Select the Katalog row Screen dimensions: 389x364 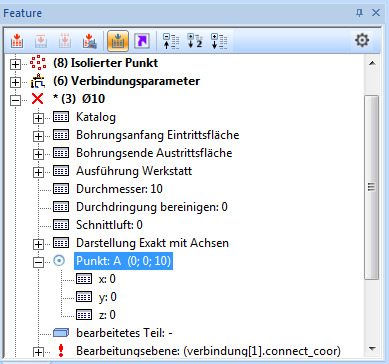96,117
